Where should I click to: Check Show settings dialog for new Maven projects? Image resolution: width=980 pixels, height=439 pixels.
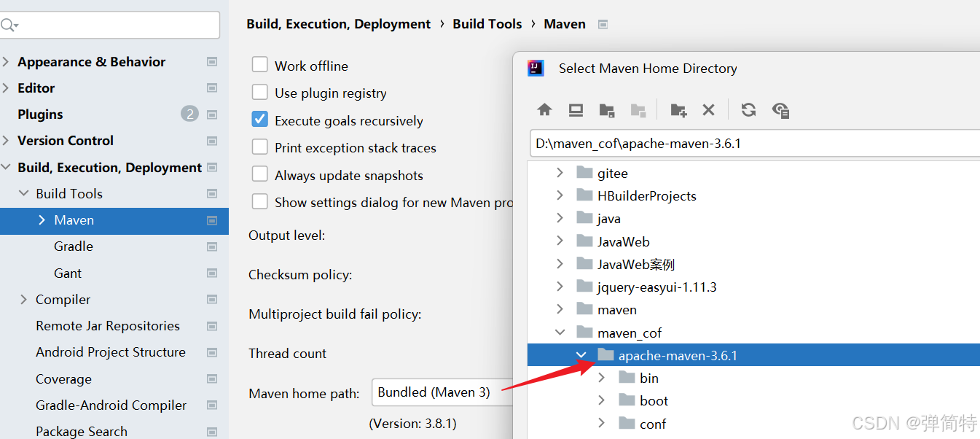click(x=260, y=202)
